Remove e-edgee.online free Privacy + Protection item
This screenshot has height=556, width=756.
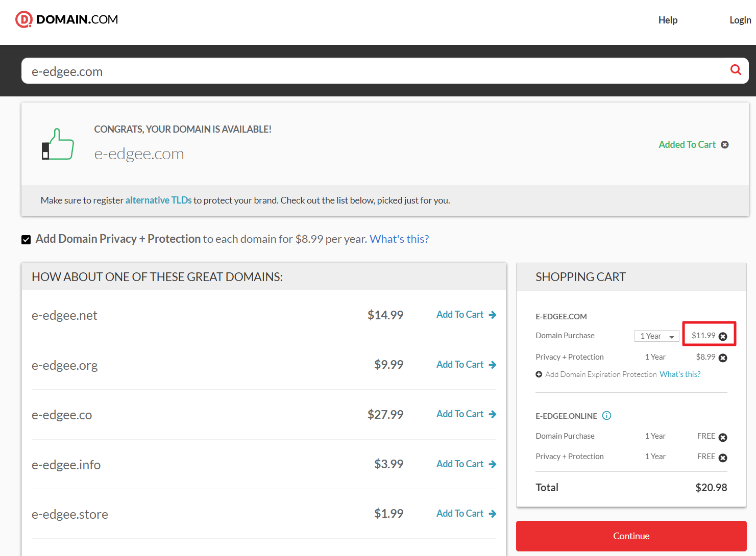[723, 458]
